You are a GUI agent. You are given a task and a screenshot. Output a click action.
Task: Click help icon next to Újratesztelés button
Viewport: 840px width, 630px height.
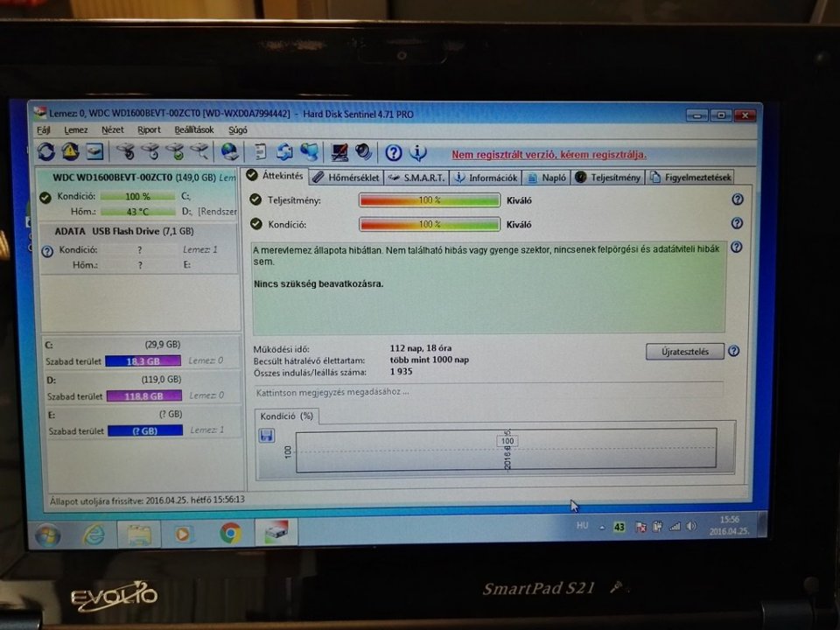[x=734, y=351]
